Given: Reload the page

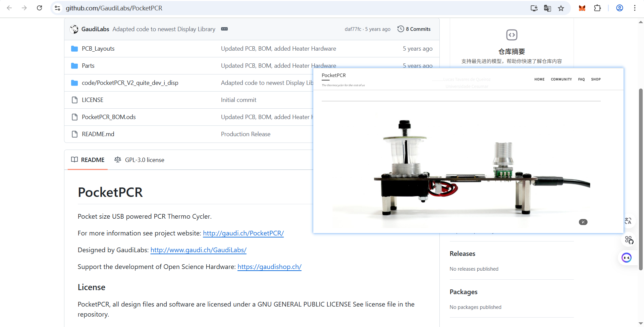Looking at the screenshot, I should (39, 8).
